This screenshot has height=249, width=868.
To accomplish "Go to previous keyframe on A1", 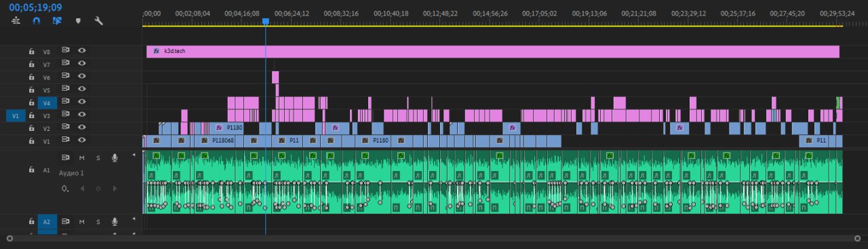I will (x=82, y=189).
